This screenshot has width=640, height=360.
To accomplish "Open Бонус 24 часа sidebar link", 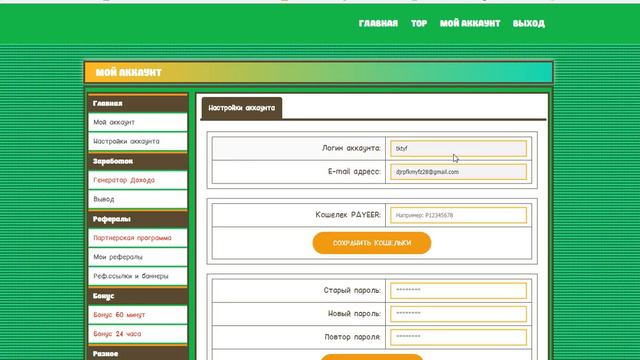I will [x=138, y=334].
